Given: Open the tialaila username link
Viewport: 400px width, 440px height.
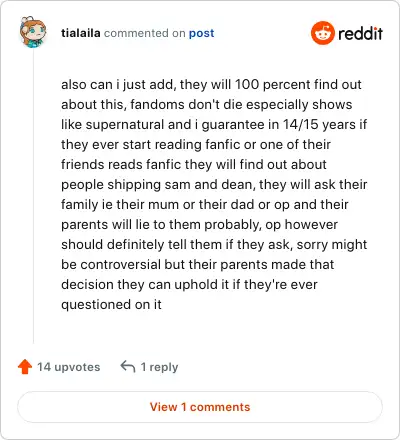Looking at the screenshot, I should (81, 33).
